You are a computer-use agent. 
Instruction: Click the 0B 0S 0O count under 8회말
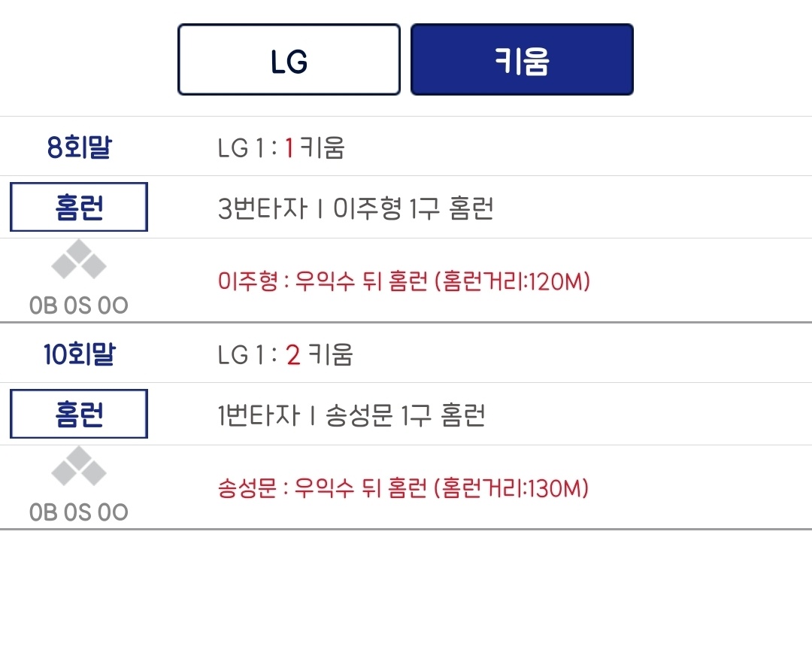point(78,305)
